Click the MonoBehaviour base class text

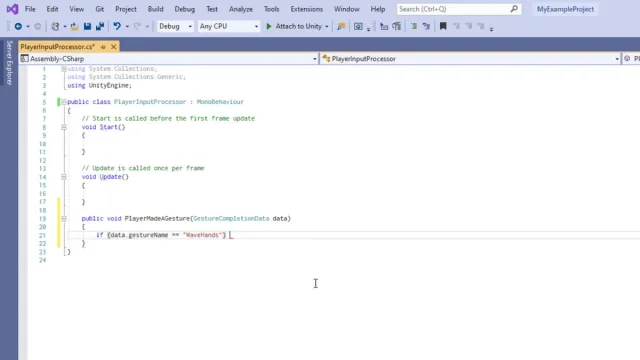(x=220, y=102)
